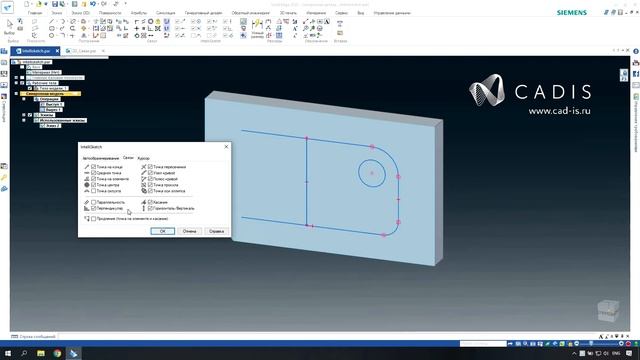The height and width of the screenshot is (360, 640).
Task: Expand the base planes node in PathFinder tree
Action: (16, 78)
